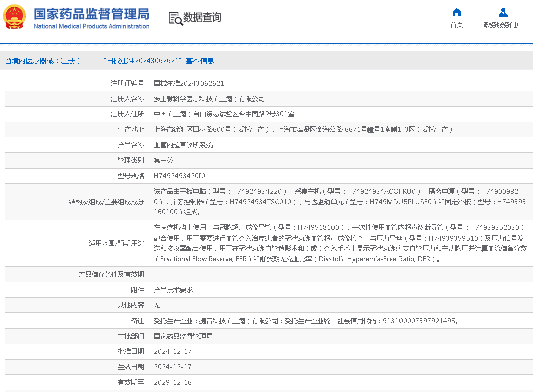Click the 第三类 management category value
The width and height of the screenshot is (533, 392).
(x=163, y=160)
